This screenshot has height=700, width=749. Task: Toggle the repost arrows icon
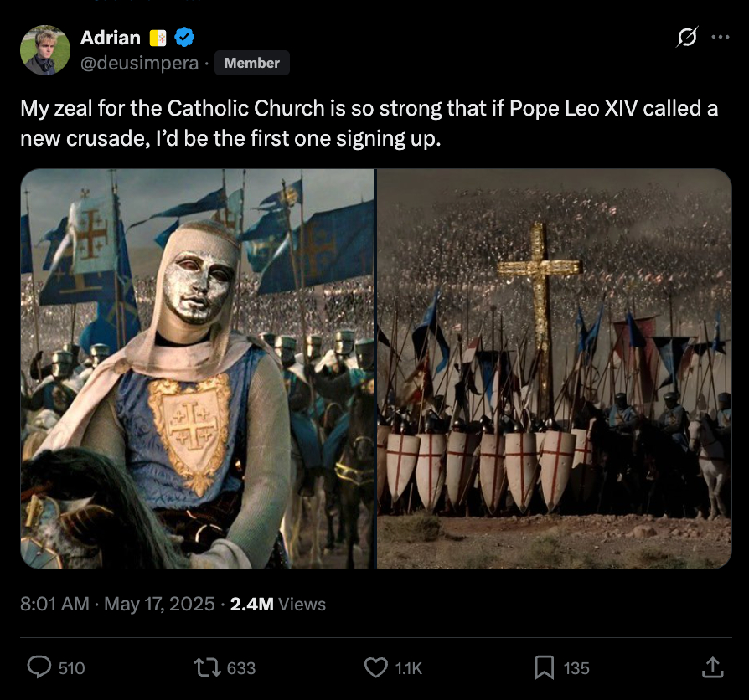(206, 667)
